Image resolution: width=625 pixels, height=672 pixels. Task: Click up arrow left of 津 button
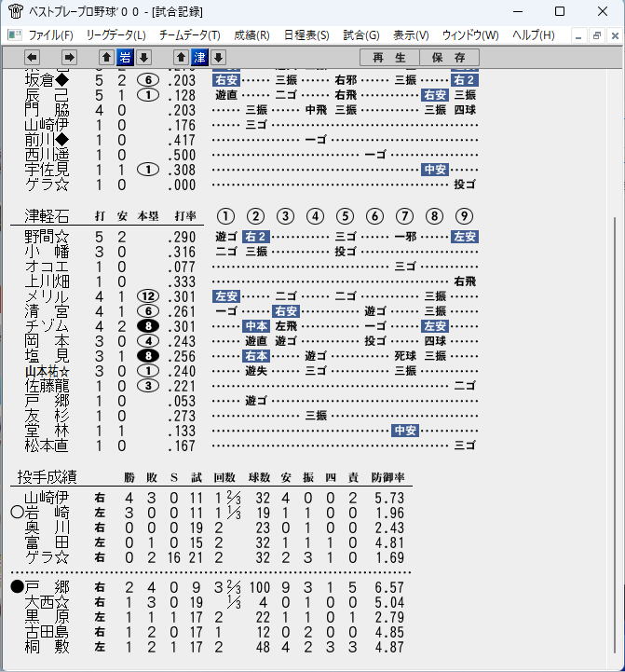[x=181, y=58]
